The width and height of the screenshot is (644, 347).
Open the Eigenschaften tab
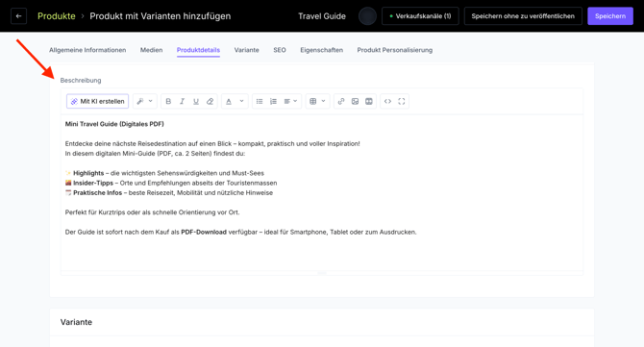322,50
